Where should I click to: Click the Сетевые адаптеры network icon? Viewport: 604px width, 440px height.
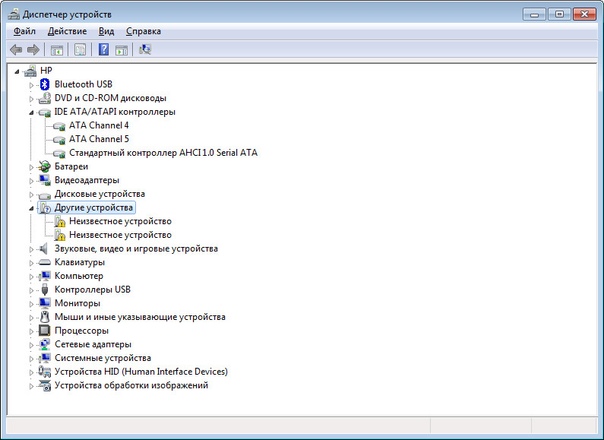(x=45, y=344)
